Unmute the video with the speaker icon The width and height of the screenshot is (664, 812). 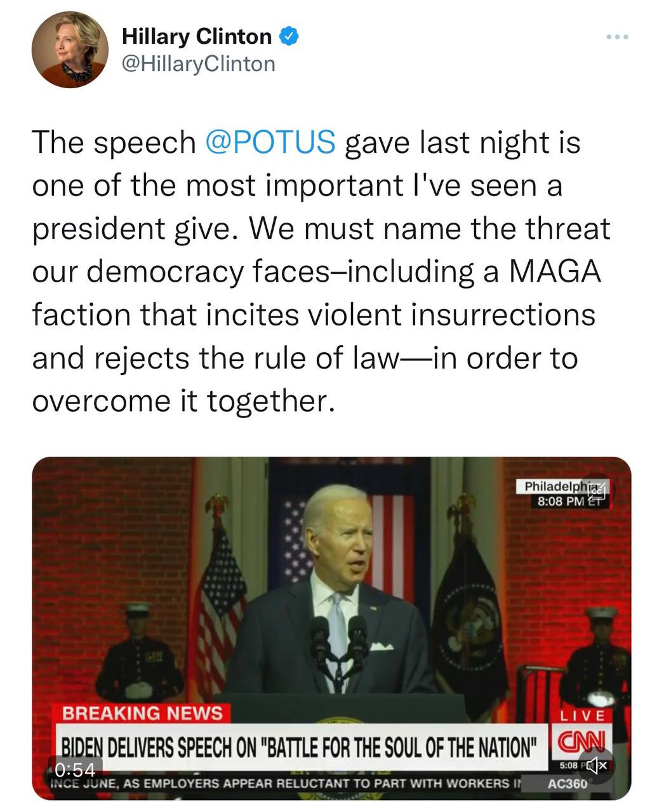coord(597,765)
